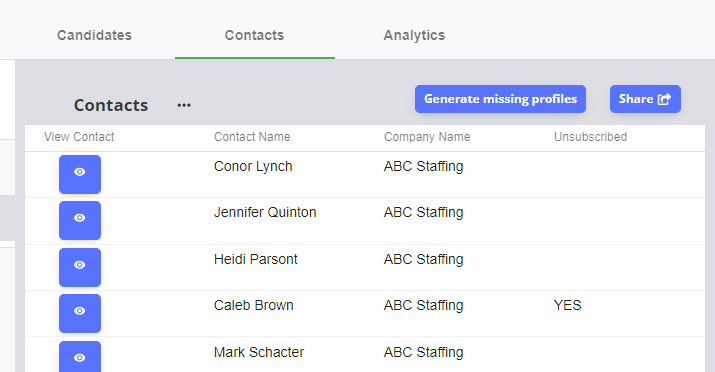Click ABC Staffing in Mark Schacter row
This screenshot has height=372, width=715.
[x=424, y=353]
